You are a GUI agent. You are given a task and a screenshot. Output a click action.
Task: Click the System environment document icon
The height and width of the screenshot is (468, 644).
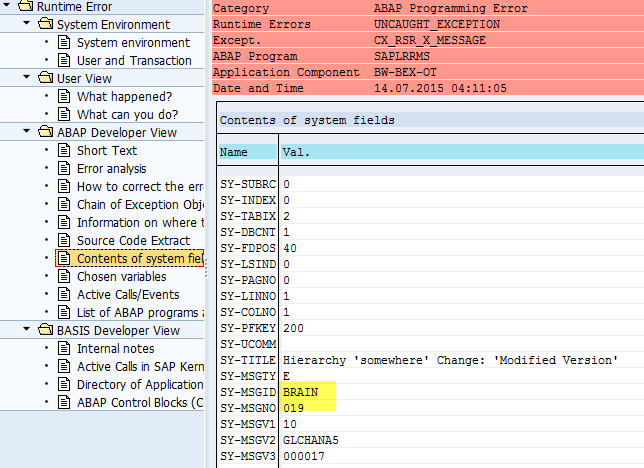[64, 42]
